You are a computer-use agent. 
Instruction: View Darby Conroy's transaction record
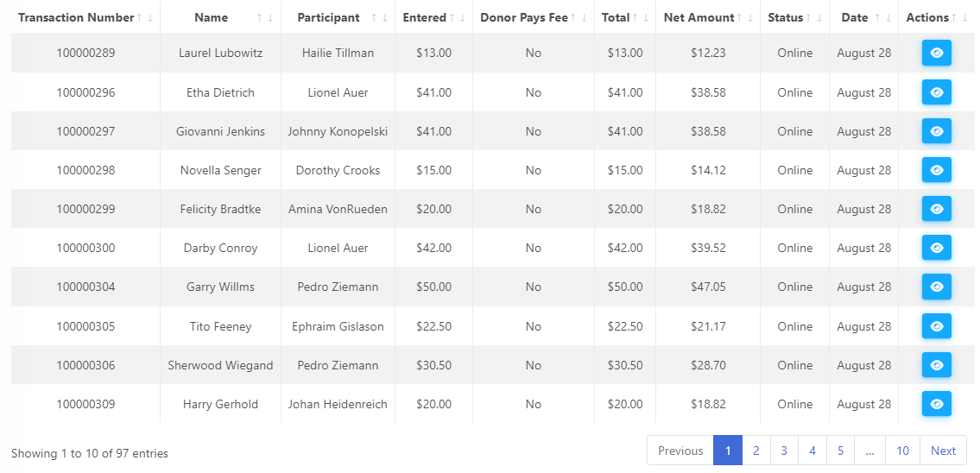click(x=936, y=248)
